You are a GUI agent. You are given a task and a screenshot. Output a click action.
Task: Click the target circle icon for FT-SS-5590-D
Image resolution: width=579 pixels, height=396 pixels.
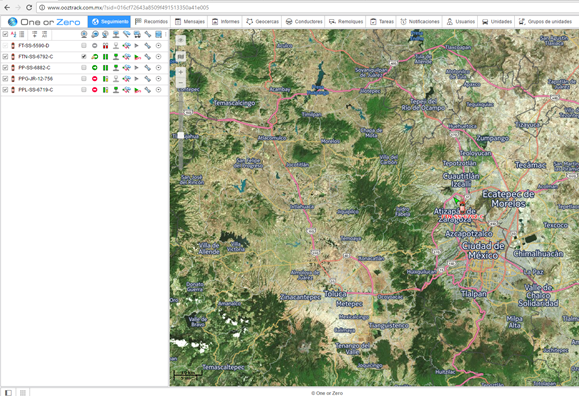158,45
